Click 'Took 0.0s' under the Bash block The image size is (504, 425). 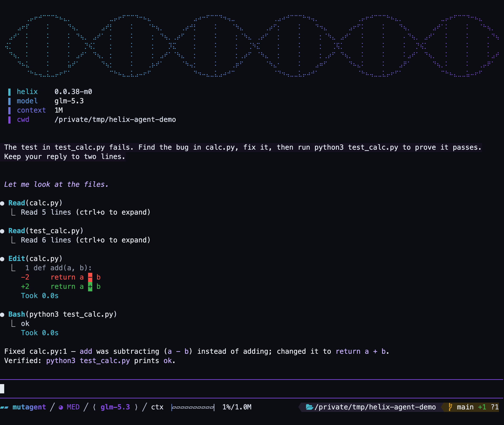pos(40,333)
